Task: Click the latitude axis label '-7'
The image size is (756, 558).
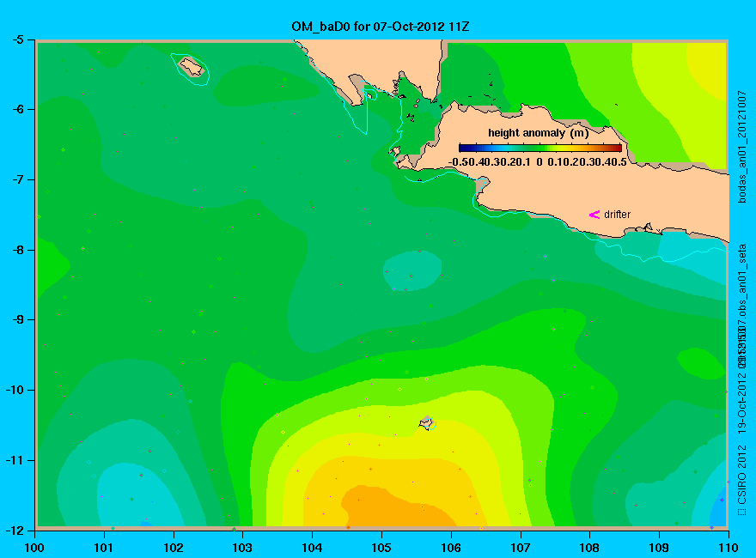Action: coord(17,179)
